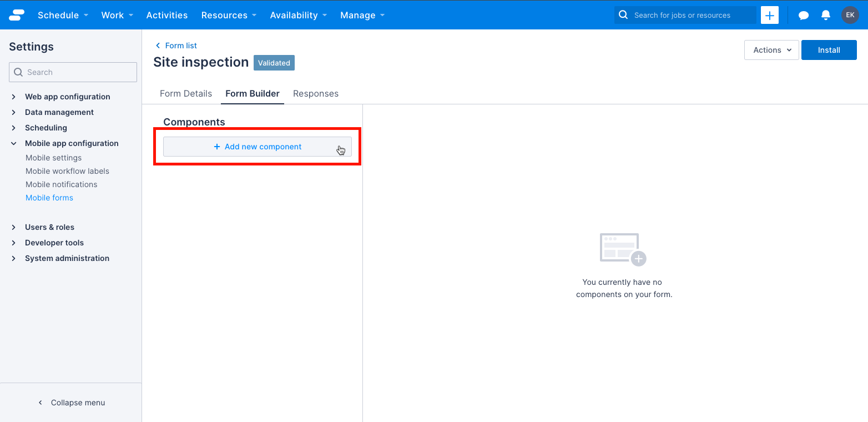Viewport: 868px width, 422px height.
Task: Click the Install button
Action: (x=829, y=49)
